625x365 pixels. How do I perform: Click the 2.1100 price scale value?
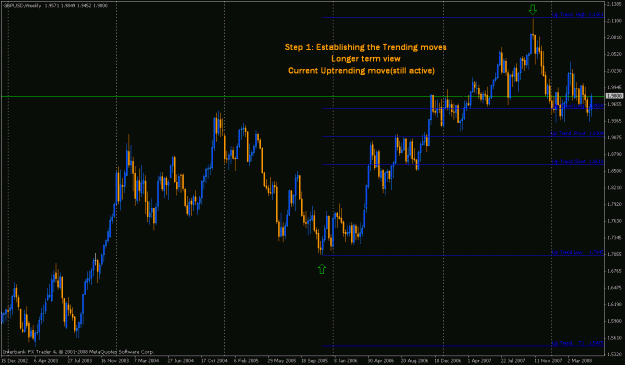click(614, 20)
